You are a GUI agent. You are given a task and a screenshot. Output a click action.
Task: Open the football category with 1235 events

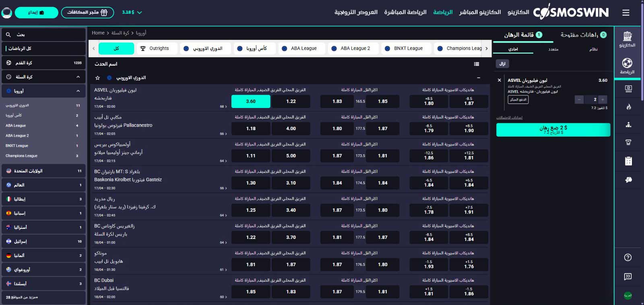coord(44,63)
